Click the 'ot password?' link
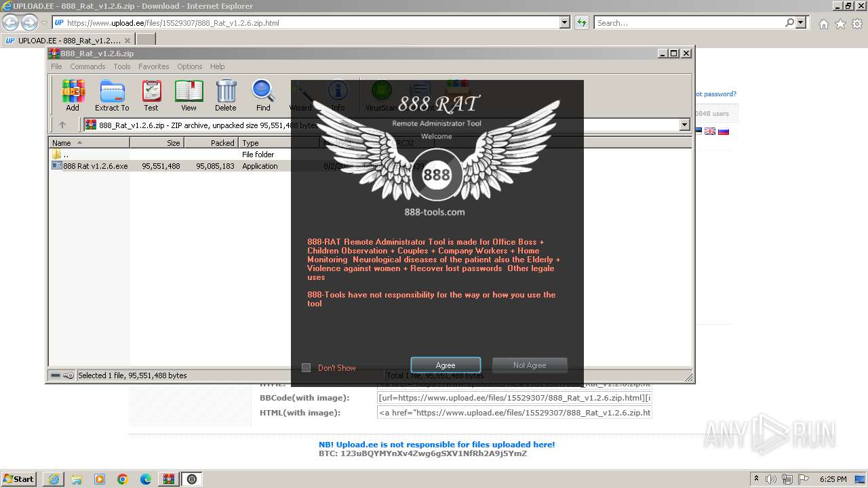The width and height of the screenshot is (868, 488). (x=715, y=94)
